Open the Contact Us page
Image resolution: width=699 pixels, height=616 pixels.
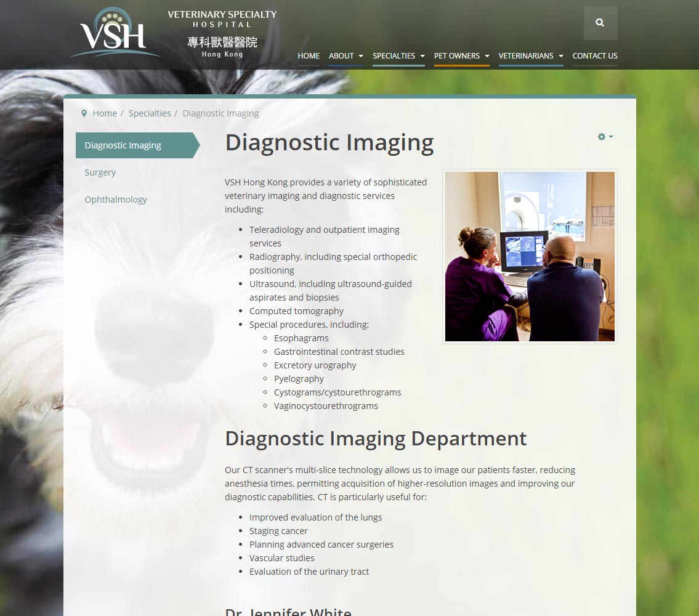click(594, 56)
